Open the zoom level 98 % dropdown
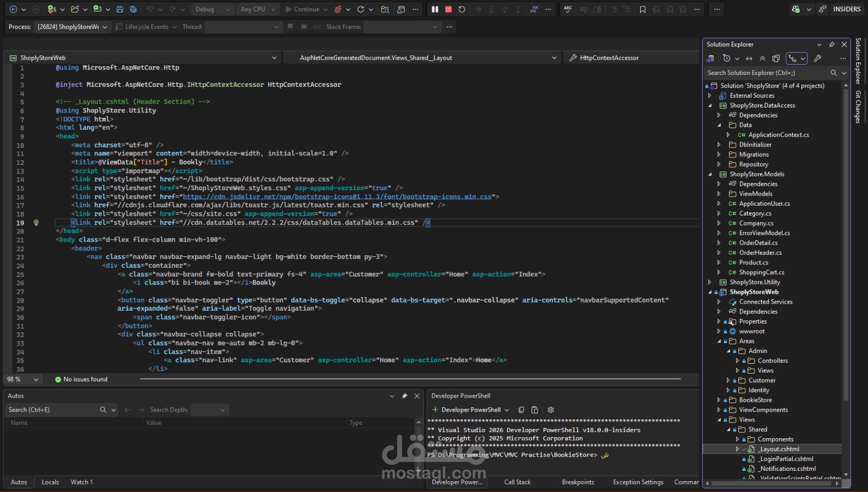Image resolution: width=868 pixels, height=492 pixels. [23, 380]
